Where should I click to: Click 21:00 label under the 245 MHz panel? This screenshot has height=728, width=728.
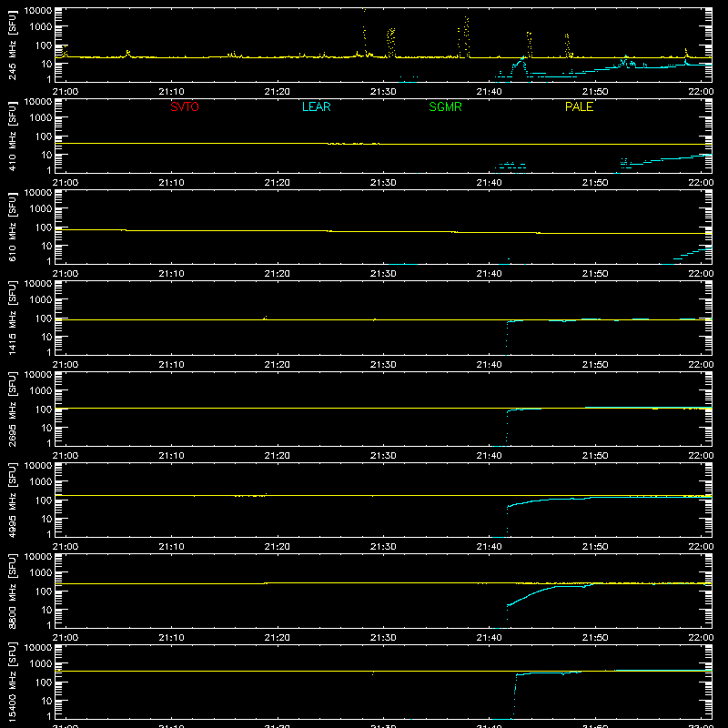pyautogui.click(x=65, y=92)
